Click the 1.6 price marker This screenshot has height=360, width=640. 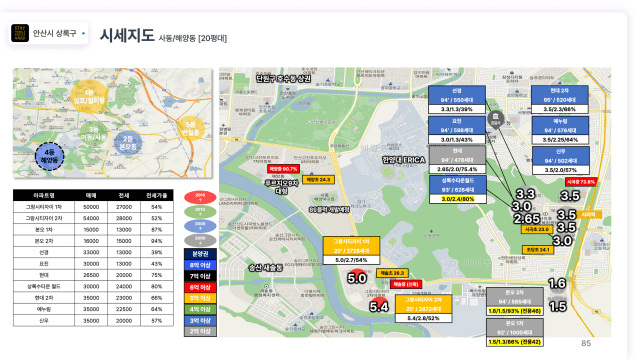[557, 283]
